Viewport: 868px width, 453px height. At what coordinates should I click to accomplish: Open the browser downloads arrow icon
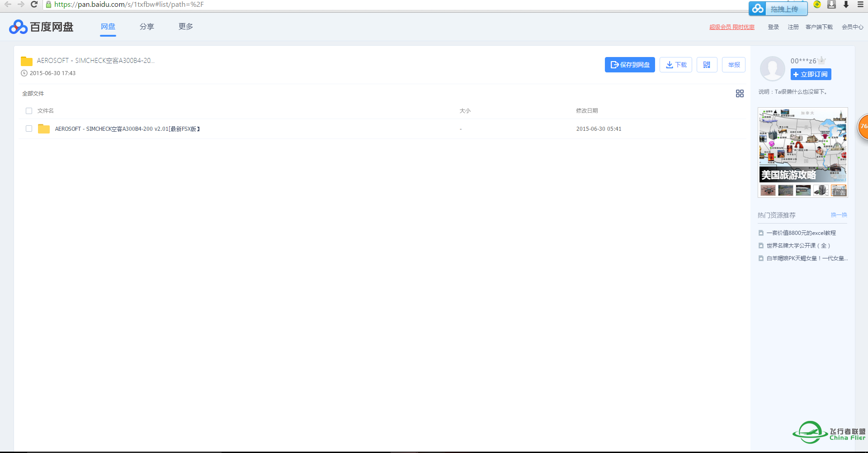pyautogui.click(x=846, y=5)
